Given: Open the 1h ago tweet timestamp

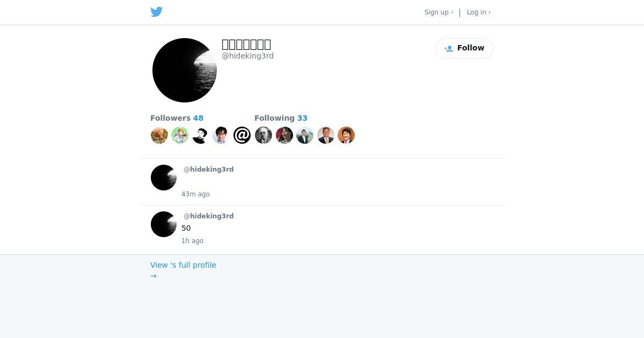Looking at the screenshot, I should [192, 241].
